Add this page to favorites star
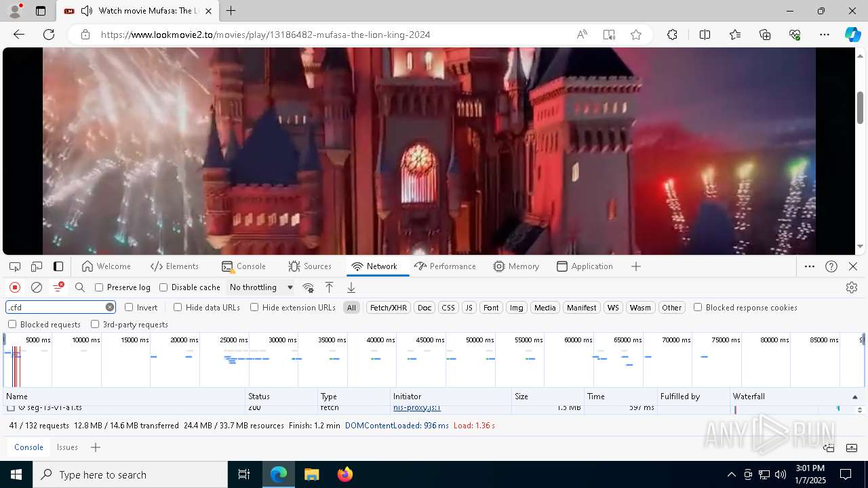 (636, 35)
